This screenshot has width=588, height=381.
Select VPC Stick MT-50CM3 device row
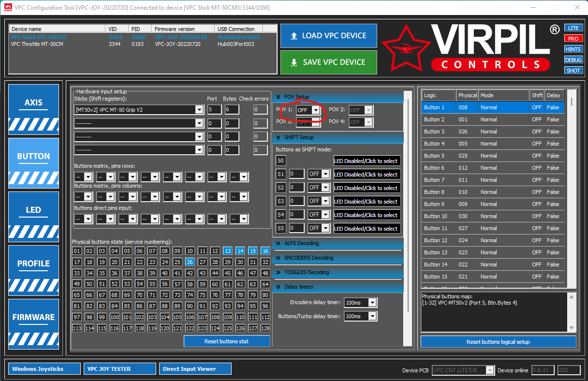tap(143, 37)
